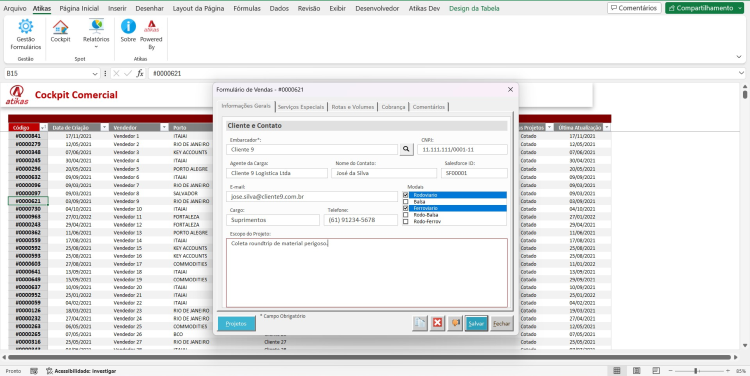Open the Página Inicial ribbon tab
Image resolution: width=750 pixels, height=376 pixels.
tap(79, 8)
